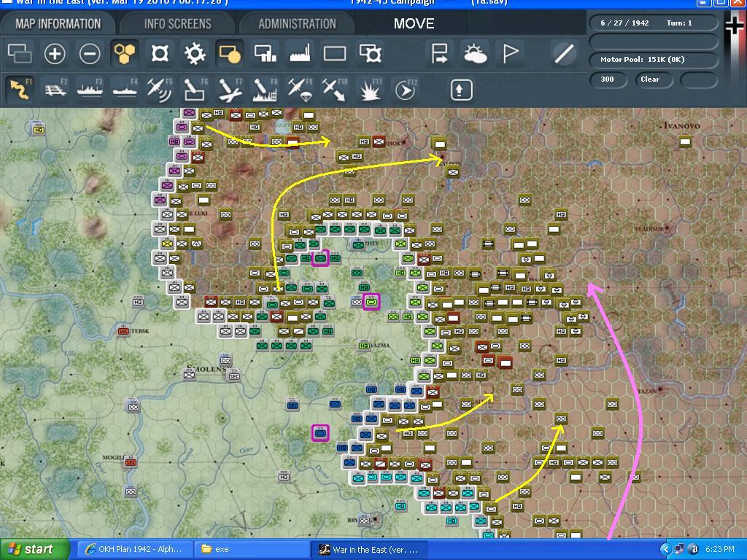
Task: Click the date and Turn 1 display
Action: tap(653, 23)
